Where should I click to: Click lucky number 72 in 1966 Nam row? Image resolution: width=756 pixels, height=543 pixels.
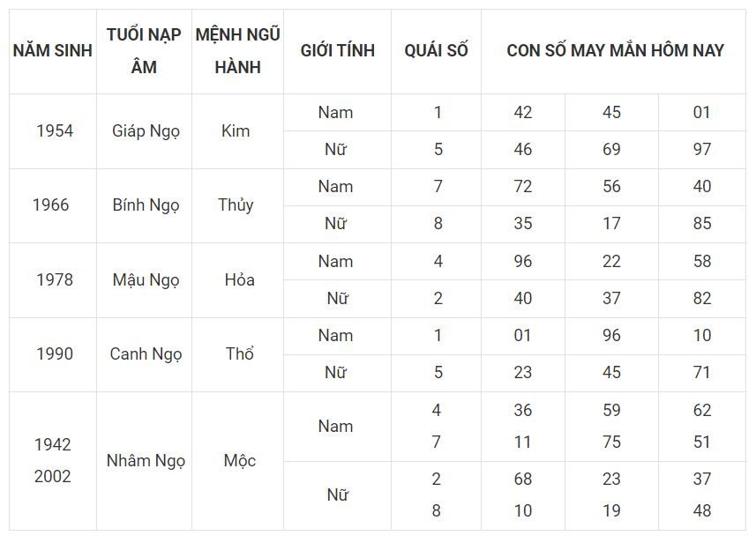tap(523, 187)
